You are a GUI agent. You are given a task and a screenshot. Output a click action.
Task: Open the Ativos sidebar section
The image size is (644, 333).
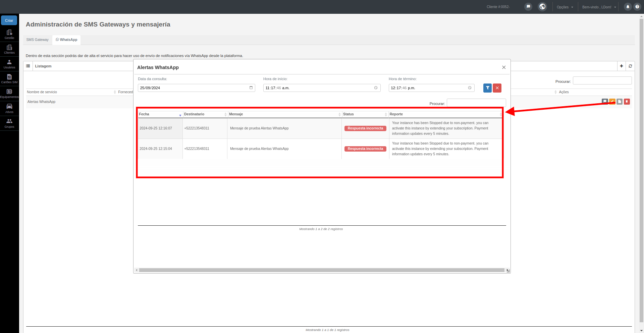click(x=9, y=108)
